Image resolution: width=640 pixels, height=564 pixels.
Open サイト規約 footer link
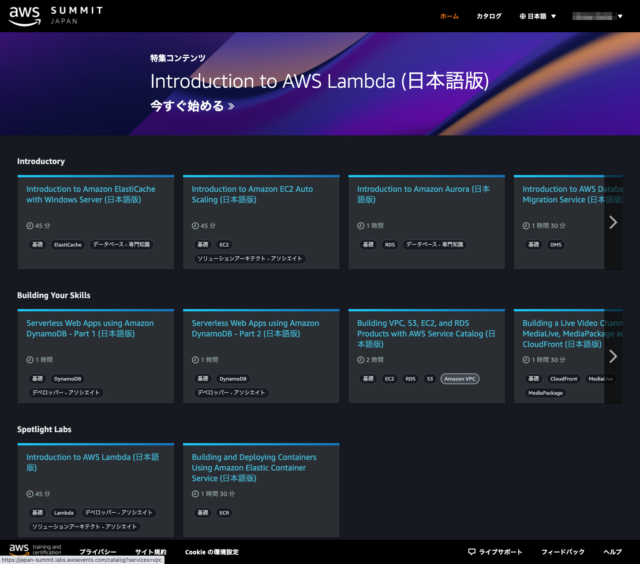click(151, 552)
